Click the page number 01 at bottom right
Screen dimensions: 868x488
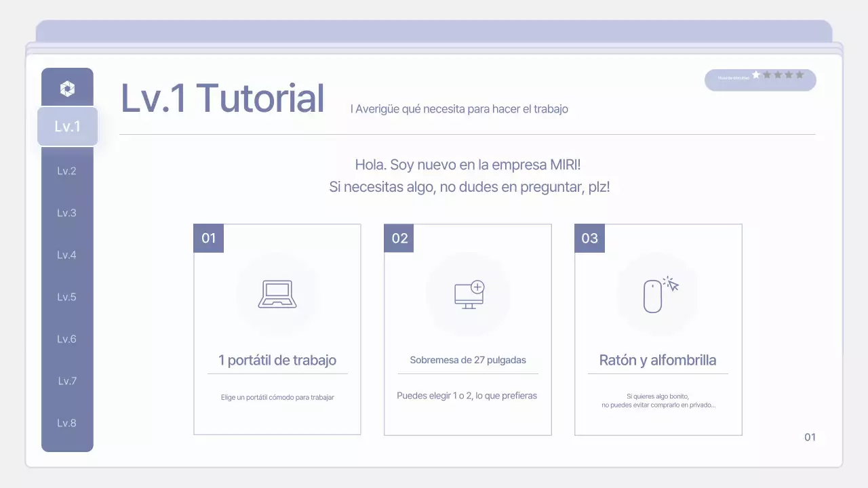click(x=810, y=437)
